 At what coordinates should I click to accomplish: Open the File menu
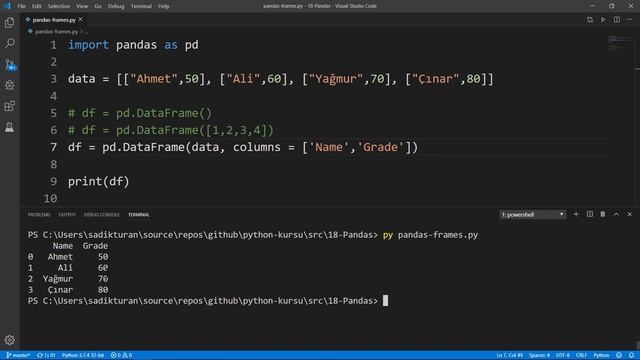(x=22, y=6)
